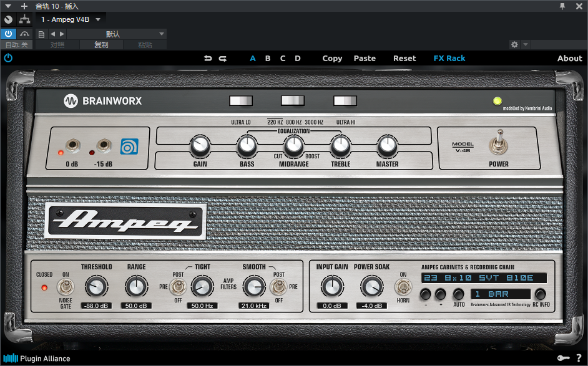Open the license key icon
The width and height of the screenshot is (588, 366).
(563, 358)
